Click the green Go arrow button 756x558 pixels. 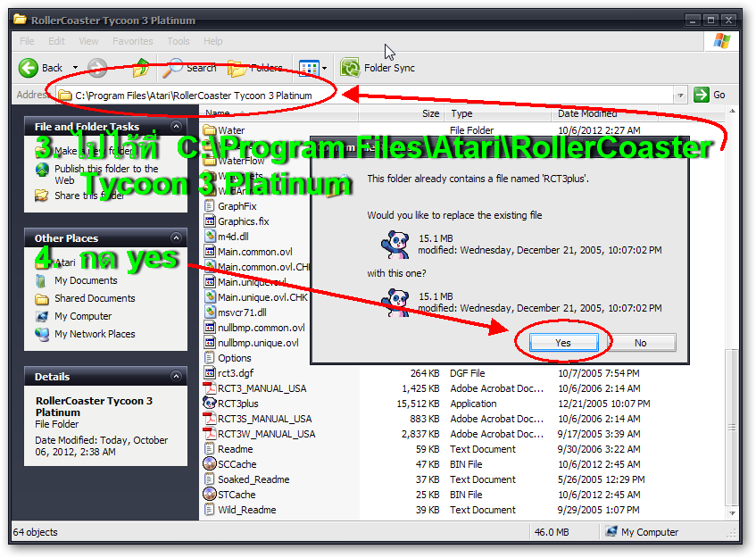702,95
